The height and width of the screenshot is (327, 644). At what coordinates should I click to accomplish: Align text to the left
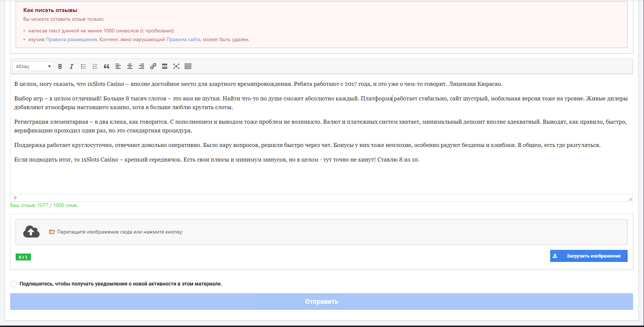(118, 66)
